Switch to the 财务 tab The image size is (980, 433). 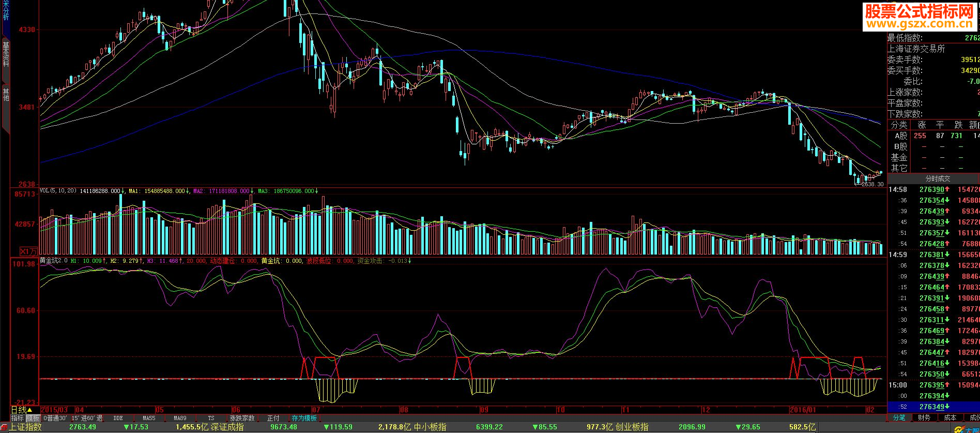(924, 417)
